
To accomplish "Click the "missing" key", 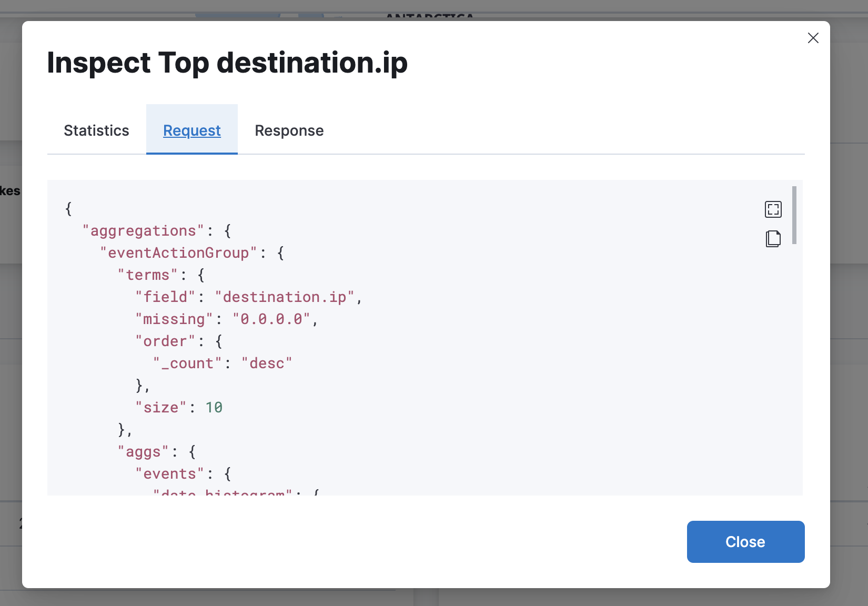I will pyautogui.click(x=174, y=319).
